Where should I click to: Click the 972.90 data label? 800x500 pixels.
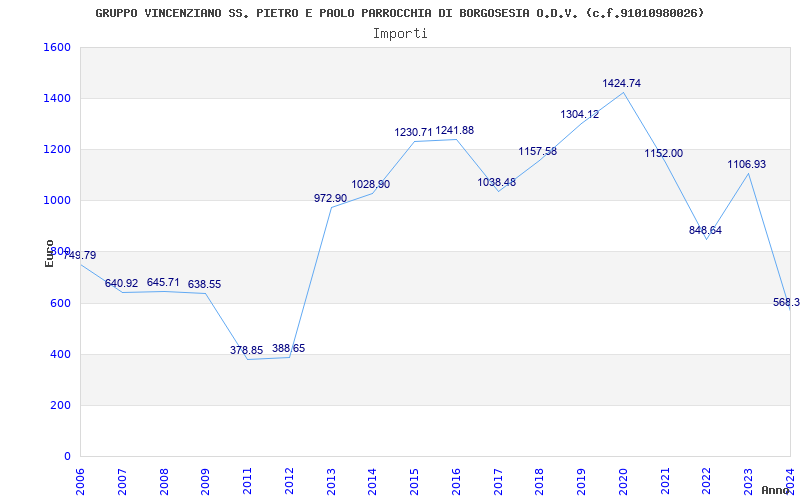(x=330, y=198)
